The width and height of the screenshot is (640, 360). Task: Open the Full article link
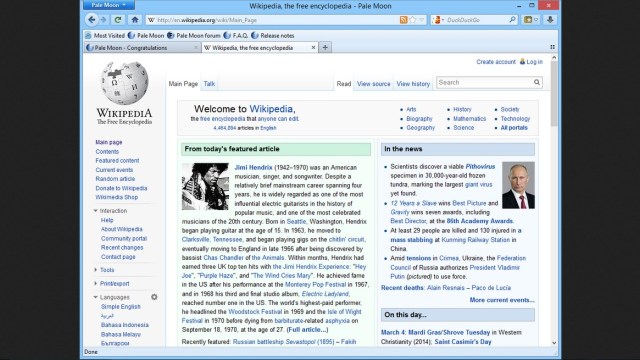pos(307,330)
